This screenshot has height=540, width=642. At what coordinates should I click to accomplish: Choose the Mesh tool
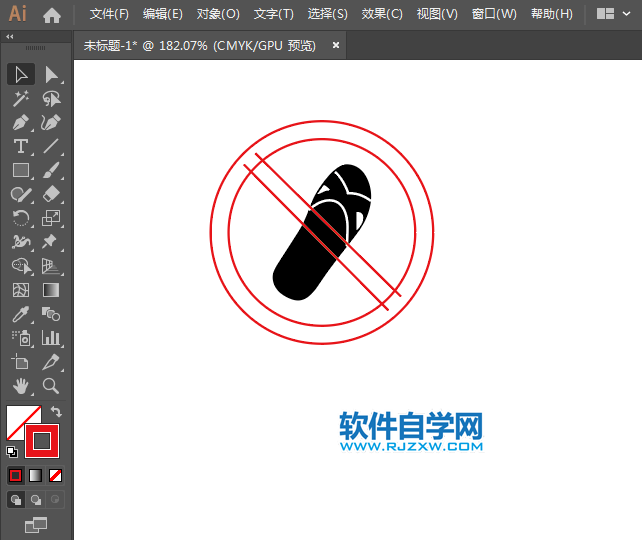pos(21,290)
